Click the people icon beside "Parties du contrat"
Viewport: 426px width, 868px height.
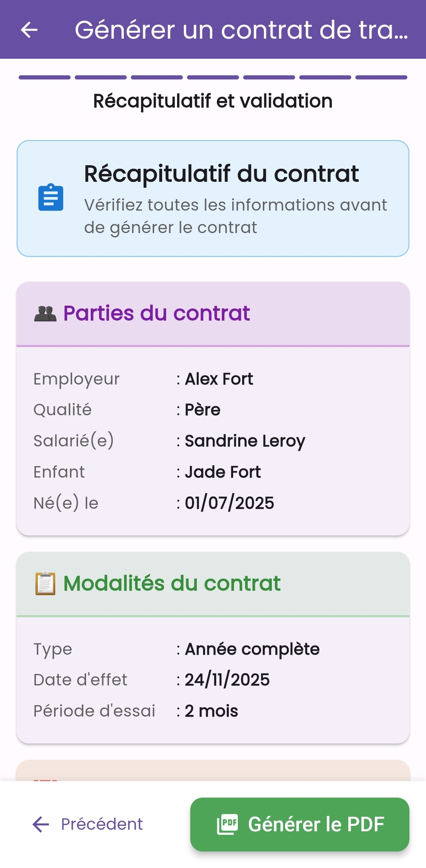45,312
